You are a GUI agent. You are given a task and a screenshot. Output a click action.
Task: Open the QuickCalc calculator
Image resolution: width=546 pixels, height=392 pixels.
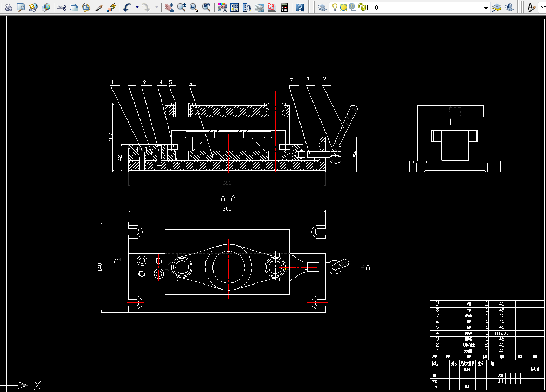pos(284,8)
